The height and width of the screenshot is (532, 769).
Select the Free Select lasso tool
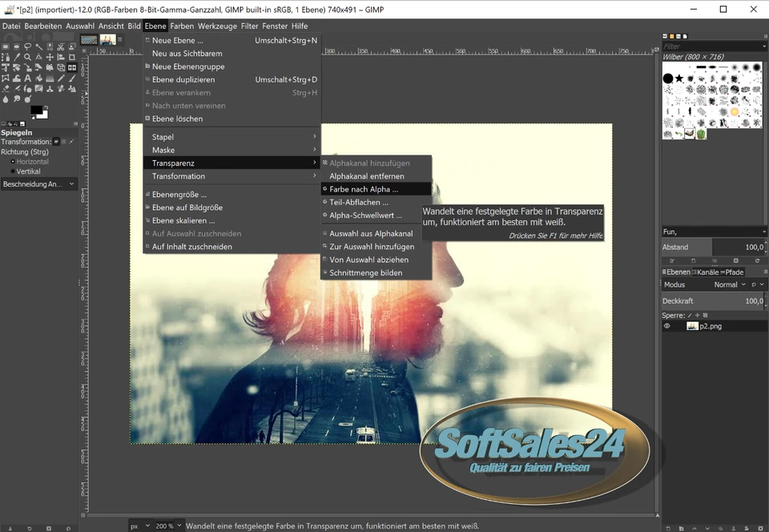point(27,46)
